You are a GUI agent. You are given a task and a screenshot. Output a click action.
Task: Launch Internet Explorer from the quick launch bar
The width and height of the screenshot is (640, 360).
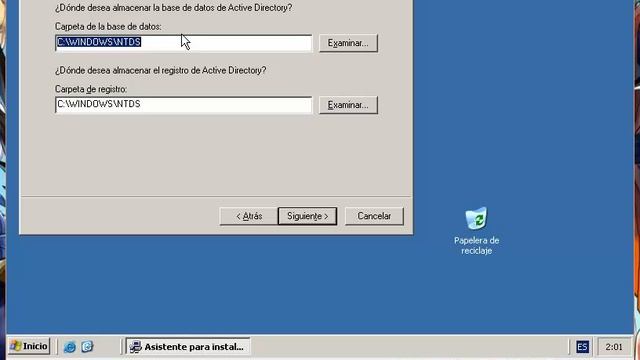point(70,347)
